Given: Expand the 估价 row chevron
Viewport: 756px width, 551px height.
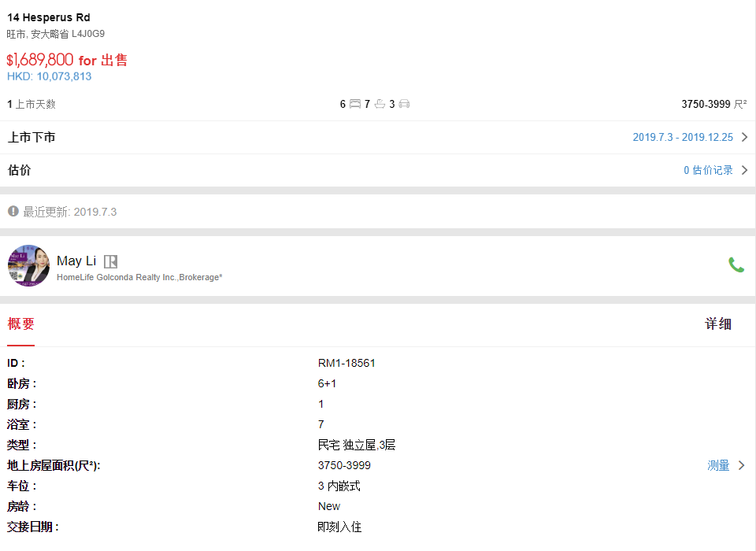Looking at the screenshot, I should tap(744, 170).
